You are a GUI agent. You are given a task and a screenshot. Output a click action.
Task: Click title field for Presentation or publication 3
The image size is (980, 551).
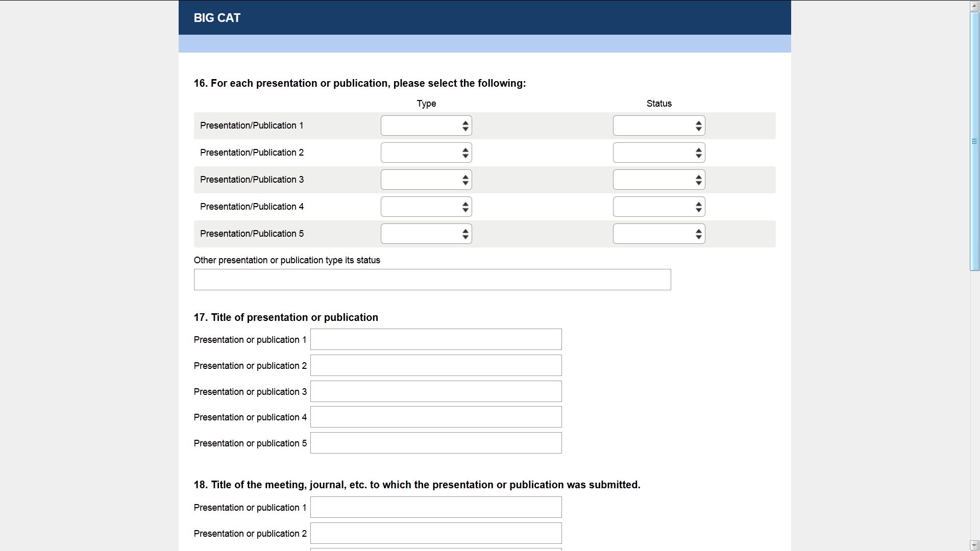click(x=436, y=391)
